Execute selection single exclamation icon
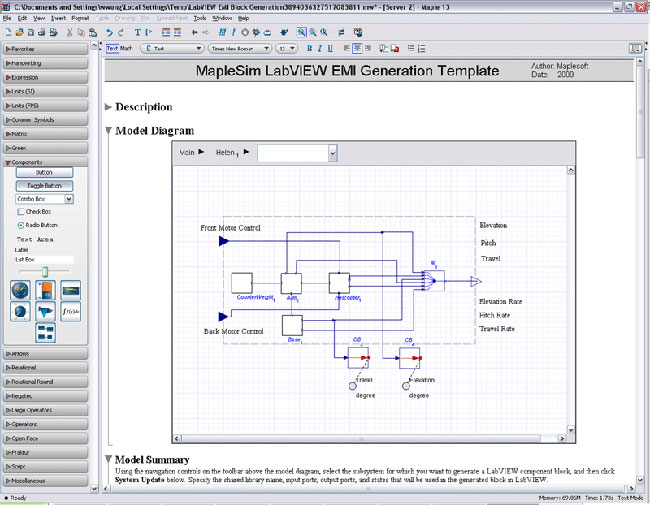Image resolution: width=650 pixels, height=505 pixels. coord(233,32)
